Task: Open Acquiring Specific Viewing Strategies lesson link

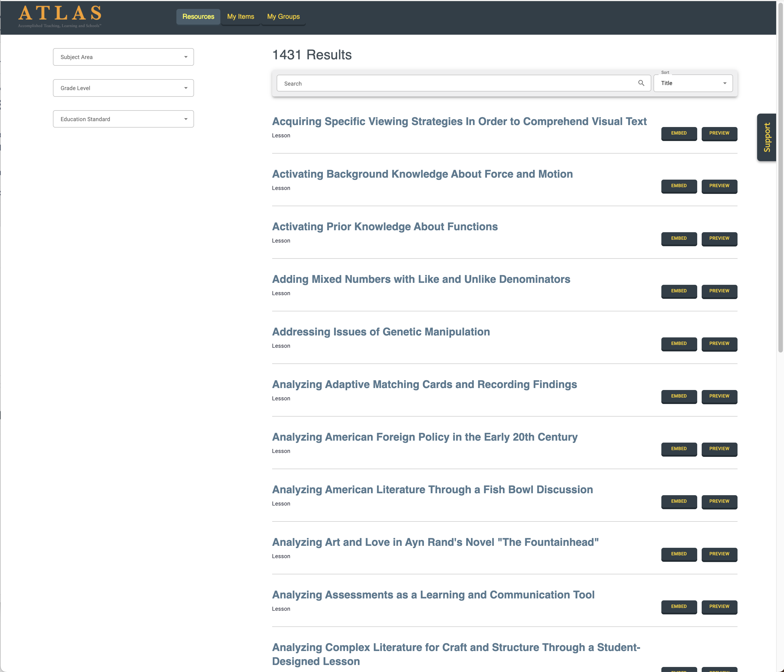Action: [459, 121]
